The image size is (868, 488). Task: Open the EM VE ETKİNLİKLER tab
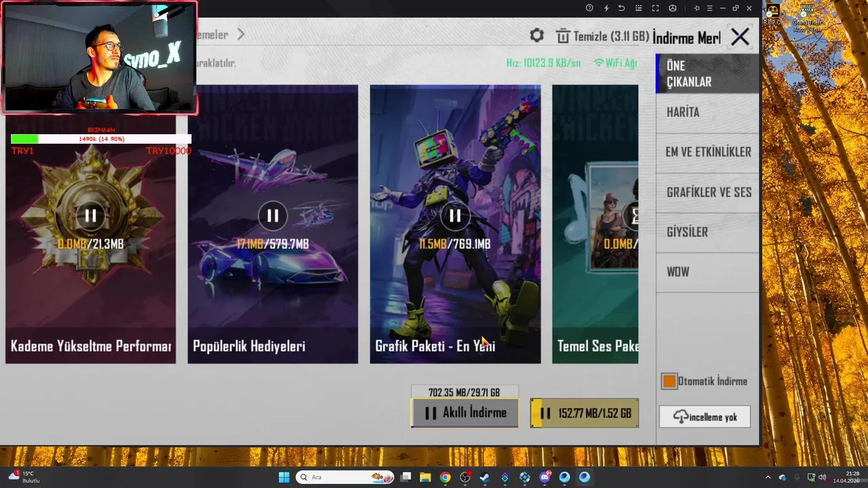coord(707,152)
